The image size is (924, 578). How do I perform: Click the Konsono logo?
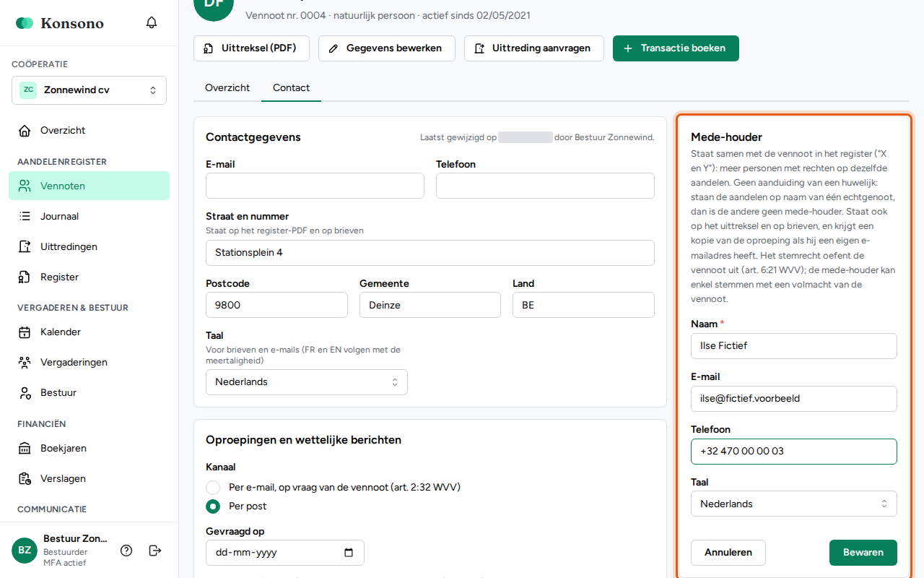click(60, 23)
